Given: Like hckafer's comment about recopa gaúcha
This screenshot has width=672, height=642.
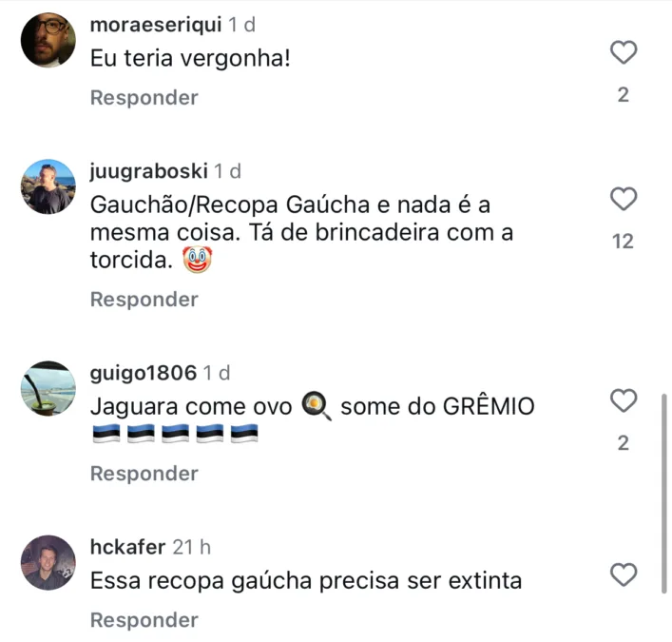Looking at the screenshot, I should click(x=624, y=574).
